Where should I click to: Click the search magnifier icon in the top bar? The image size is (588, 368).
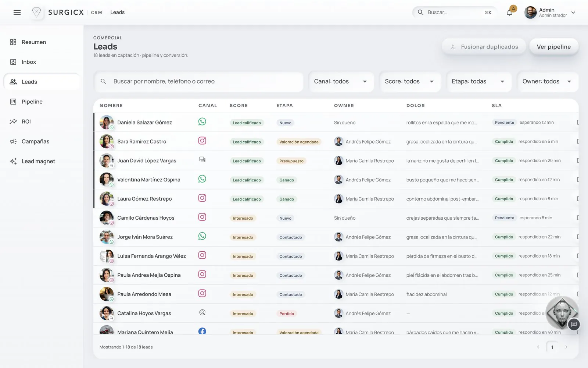(x=420, y=13)
